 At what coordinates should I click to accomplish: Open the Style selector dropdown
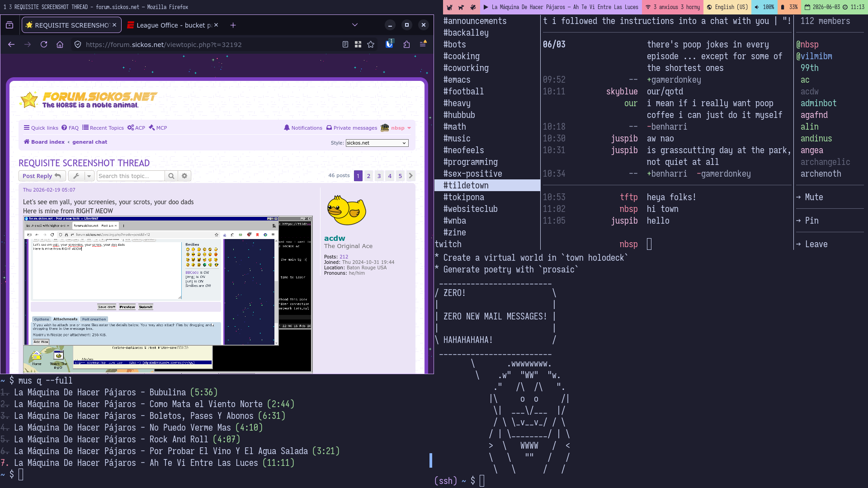coord(377,143)
